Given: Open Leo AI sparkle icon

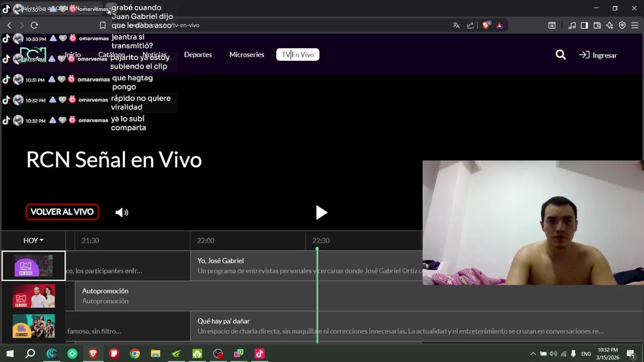Looking at the screenshot, I should (x=610, y=25).
